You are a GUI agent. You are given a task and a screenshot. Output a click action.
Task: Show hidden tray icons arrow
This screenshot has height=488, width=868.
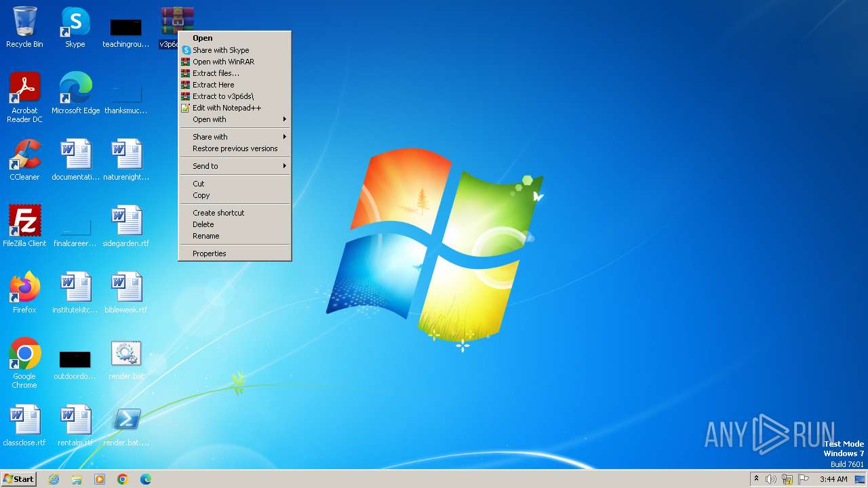pyautogui.click(x=757, y=479)
